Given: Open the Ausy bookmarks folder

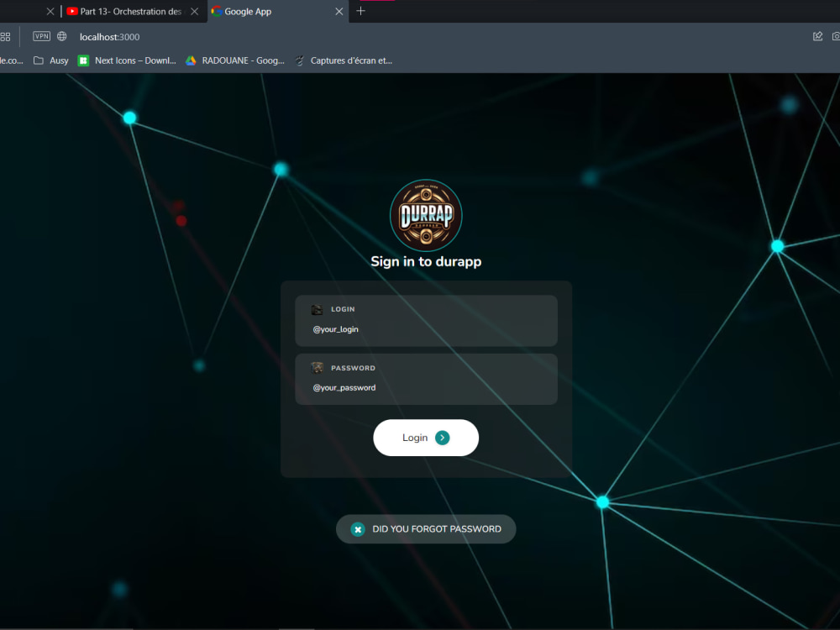Looking at the screenshot, I should coord(51,60).
